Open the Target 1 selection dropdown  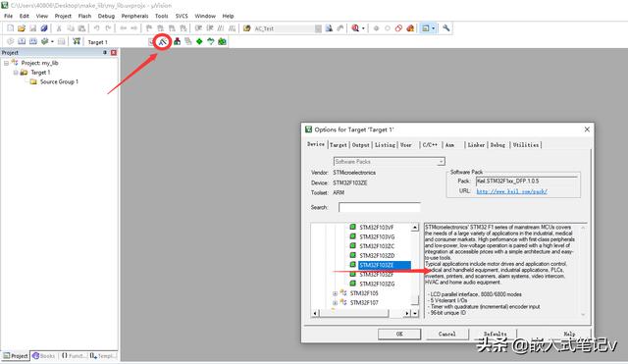(x=151, y=41)
